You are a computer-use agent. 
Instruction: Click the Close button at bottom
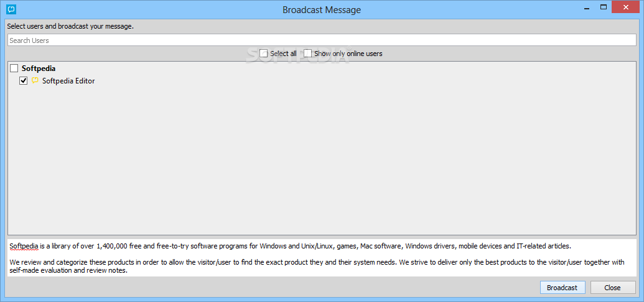(x=612, y=288)
